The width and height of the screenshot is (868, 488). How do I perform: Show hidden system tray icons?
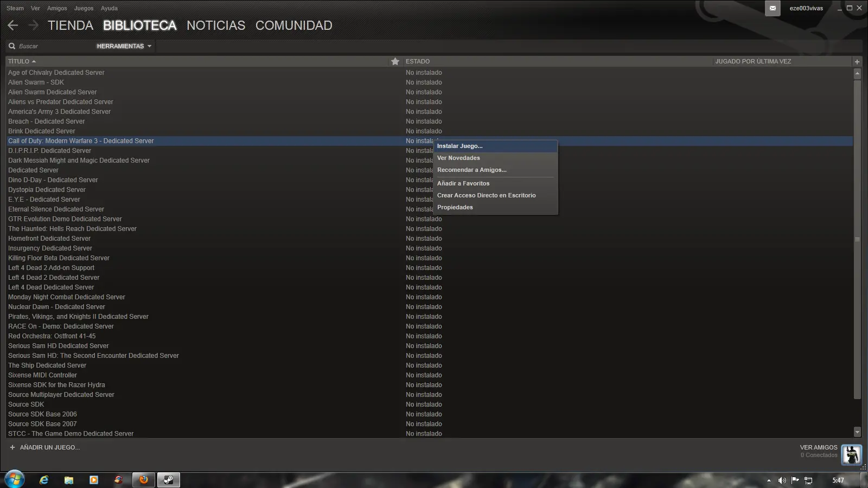[x=769, y=480]
